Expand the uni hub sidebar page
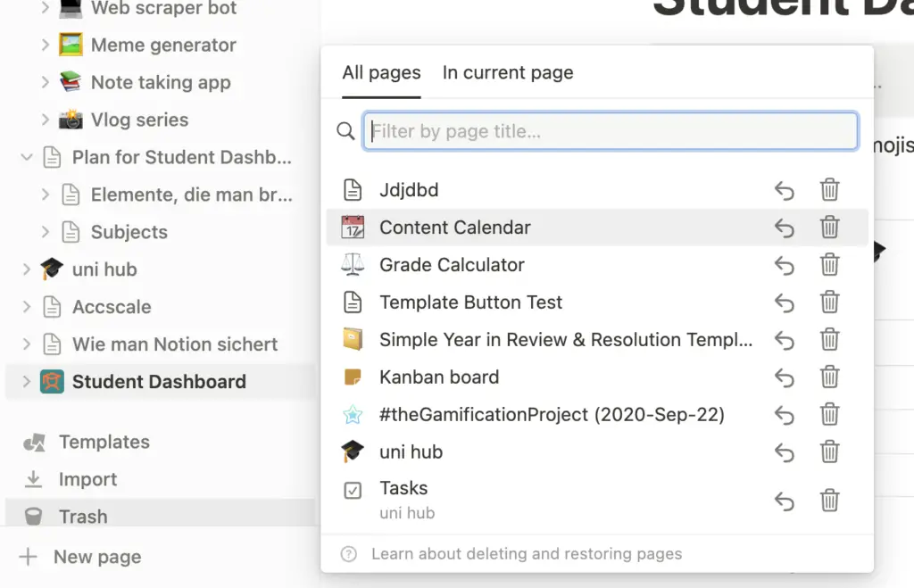The height and width of the screenshot is (588, 914). click(26, 269)
